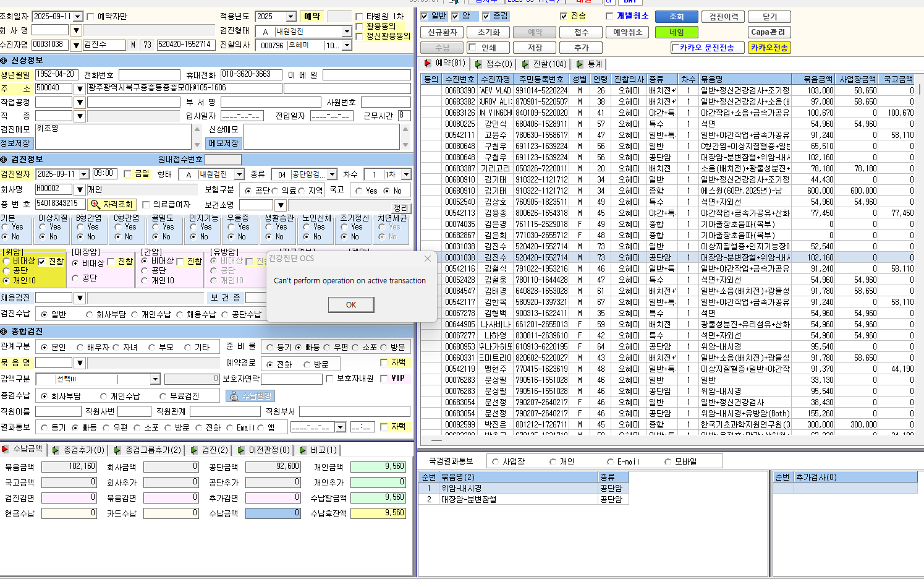Click the 수납변경 icon button

(250, 396)
